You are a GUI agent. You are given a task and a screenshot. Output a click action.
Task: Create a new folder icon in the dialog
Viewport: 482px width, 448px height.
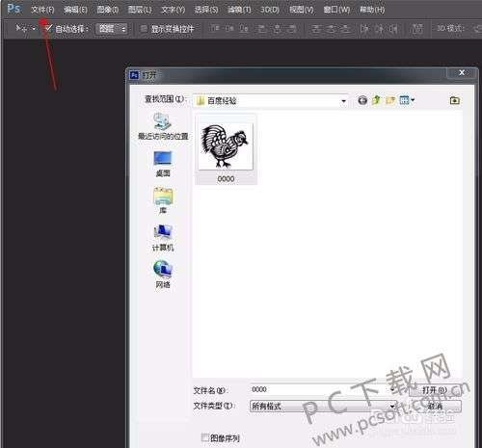point(390,100)
